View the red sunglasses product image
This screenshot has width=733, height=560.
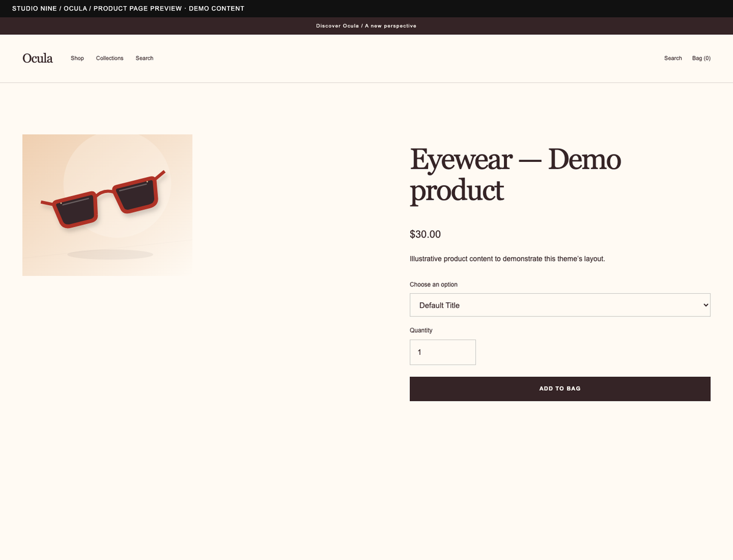(108, 205)
